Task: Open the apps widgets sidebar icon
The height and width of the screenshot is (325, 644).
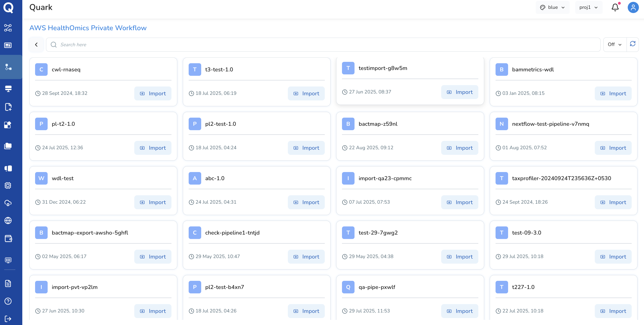Action: tap(8, 125)
